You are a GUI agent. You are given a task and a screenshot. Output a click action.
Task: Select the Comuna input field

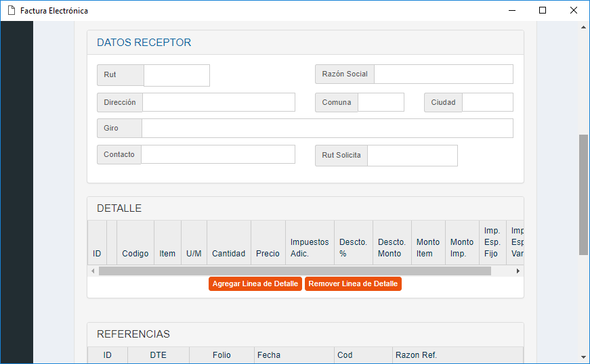[x=381, y=102]
